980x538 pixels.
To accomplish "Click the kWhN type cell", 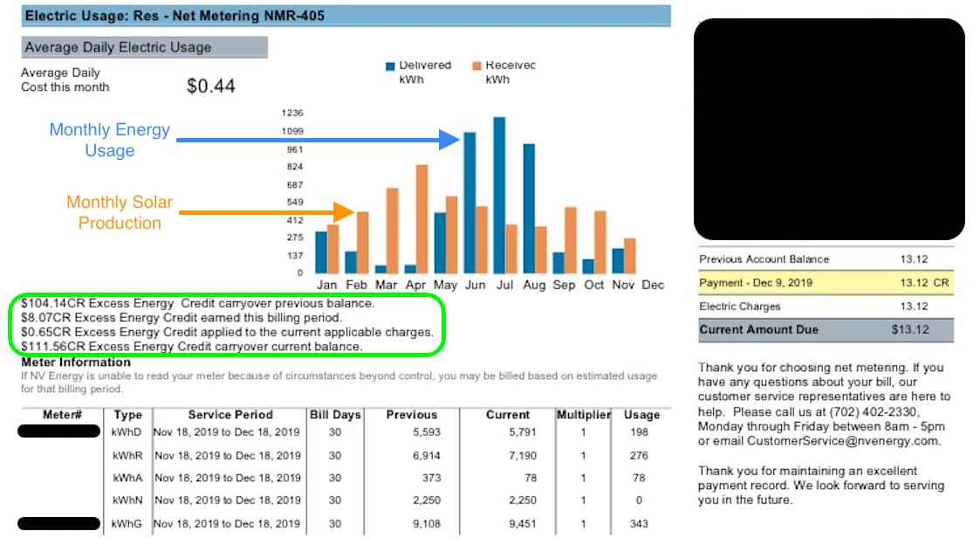I will point(127,500).
